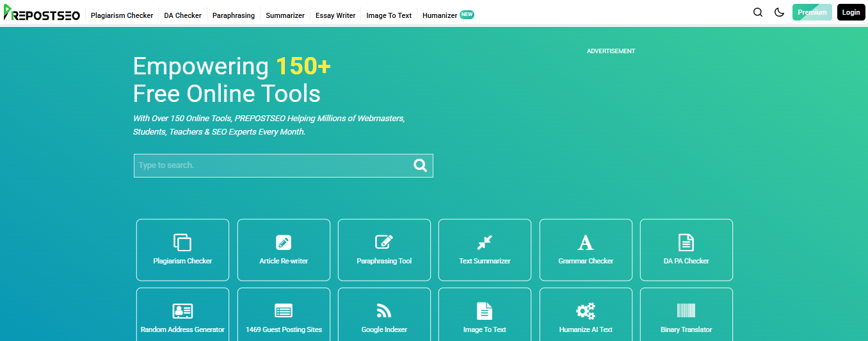The image size is (868, 341).
Task: Click the PREPOSTSEO logo
Action: click(x=42, y=13)
